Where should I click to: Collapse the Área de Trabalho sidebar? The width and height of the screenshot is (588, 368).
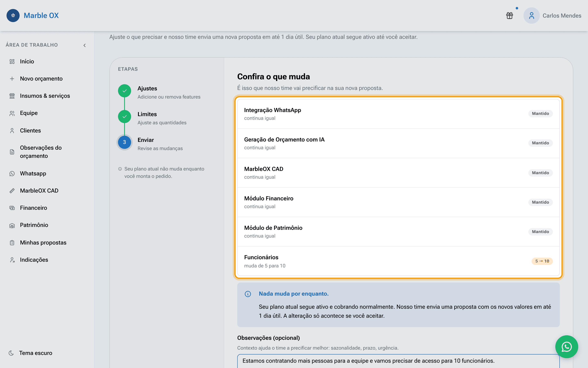tap(85, 45)
